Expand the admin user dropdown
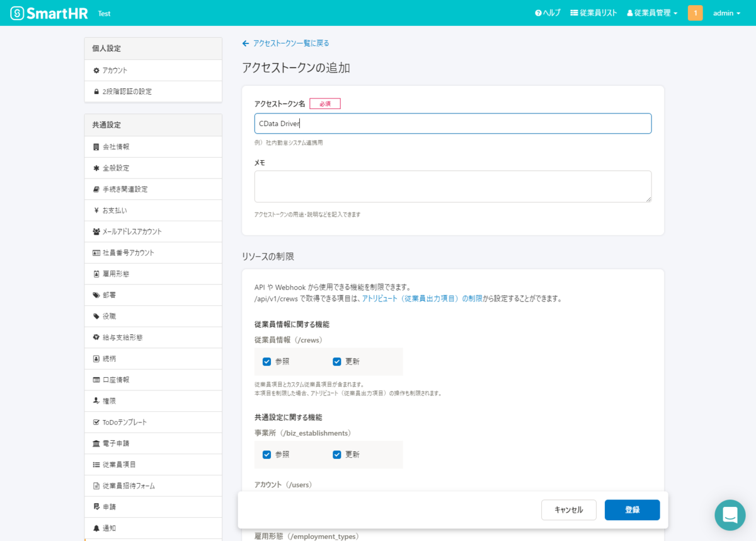 click(x=726, y=13)
